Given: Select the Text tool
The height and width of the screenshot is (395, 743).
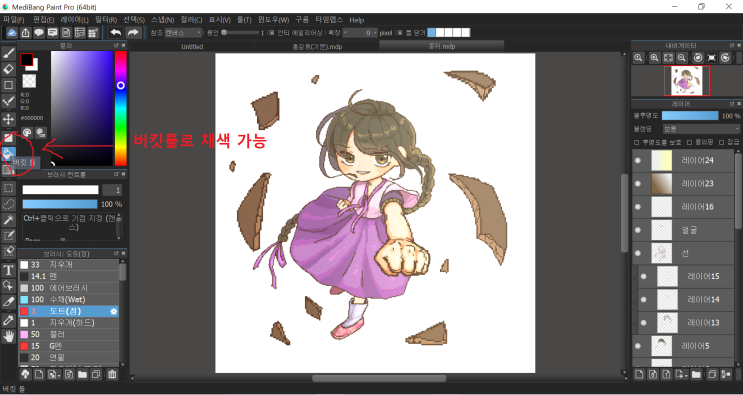Looking at the screenshot, I should tap(8, 270).
